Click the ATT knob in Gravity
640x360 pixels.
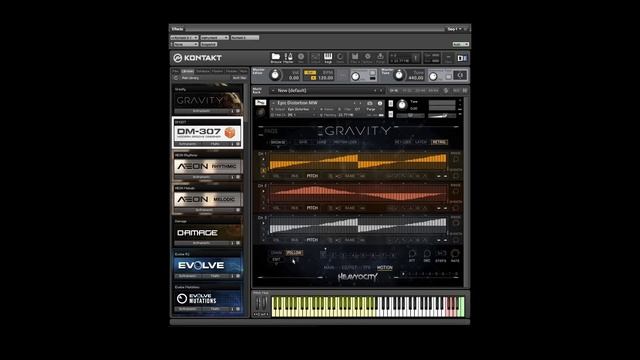pyautogui.click(x=412, y=254)
